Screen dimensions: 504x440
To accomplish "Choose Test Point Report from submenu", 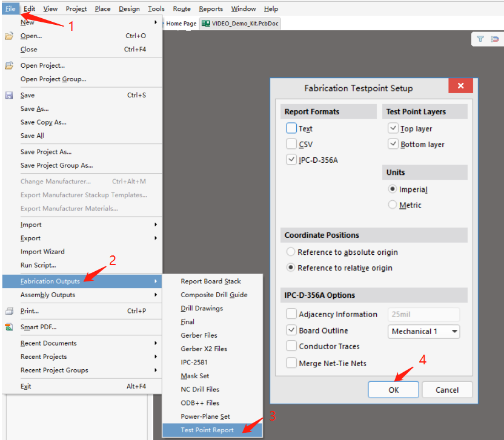I will tap(207, 430).
